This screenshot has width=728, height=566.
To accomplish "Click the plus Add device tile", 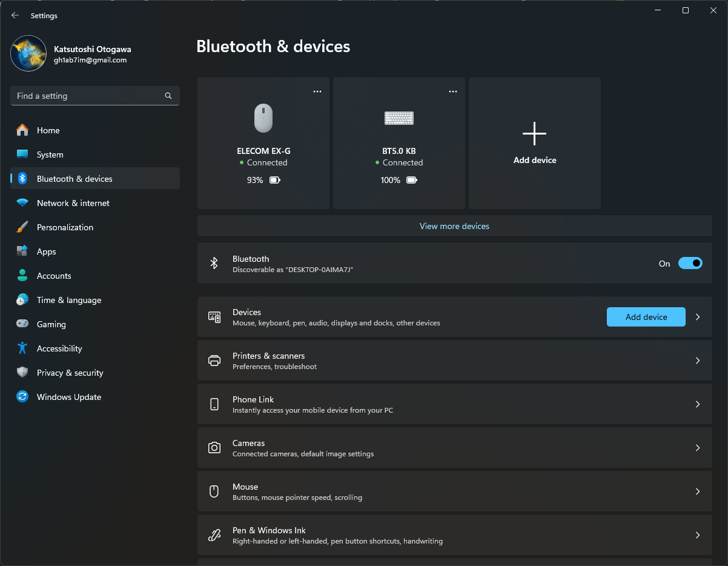I will tap(535, 143).
